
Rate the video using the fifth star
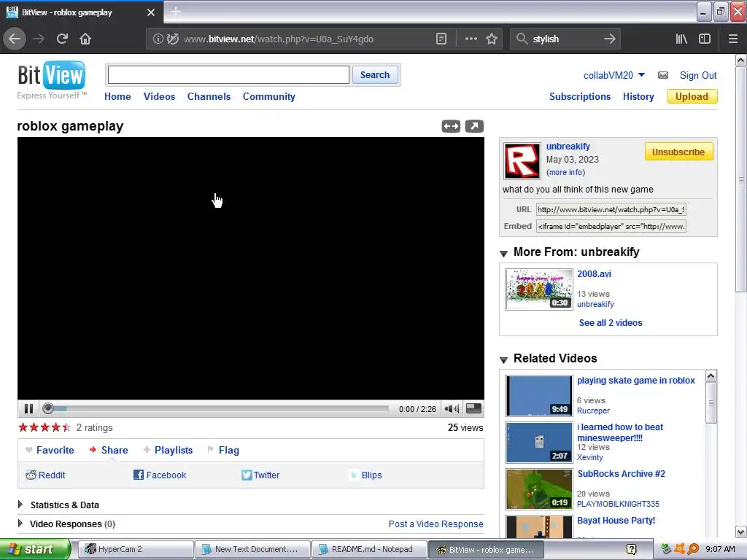[66, 427]
